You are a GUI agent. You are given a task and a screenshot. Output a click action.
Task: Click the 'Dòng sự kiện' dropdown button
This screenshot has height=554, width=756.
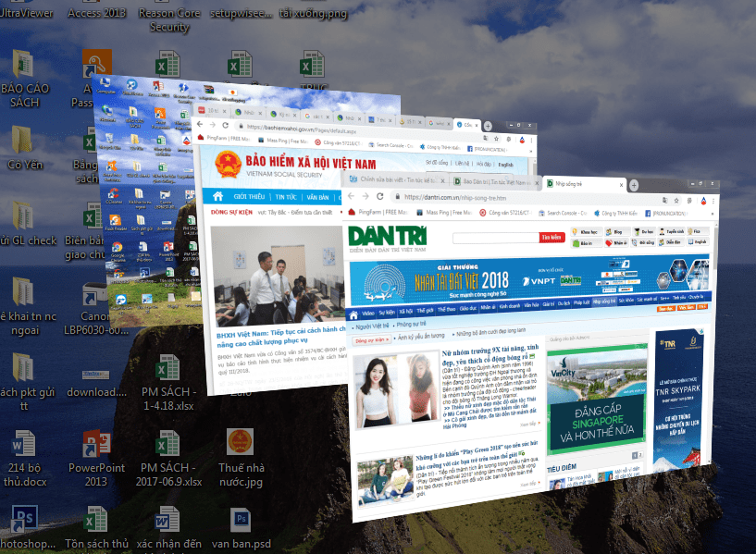(372, 340)
